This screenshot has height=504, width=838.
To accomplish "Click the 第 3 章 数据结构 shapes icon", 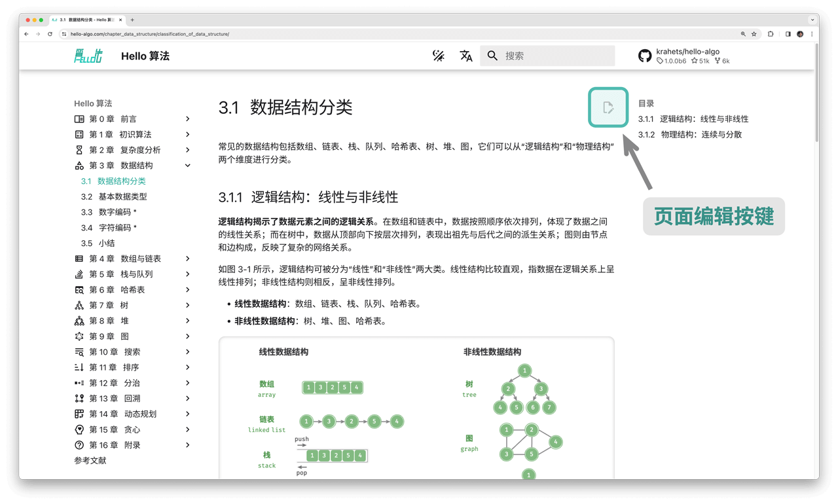I will coord(79,166).
